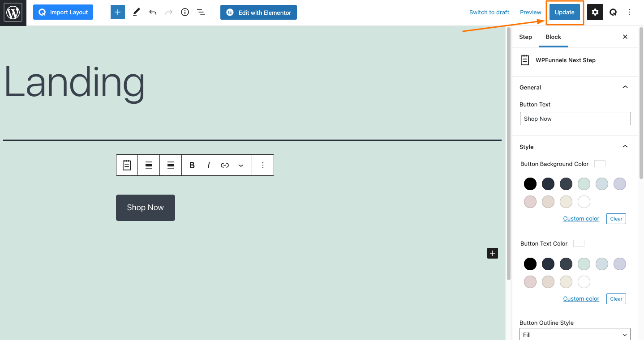Undo the last change
The image size is (644, 340).
153,13
